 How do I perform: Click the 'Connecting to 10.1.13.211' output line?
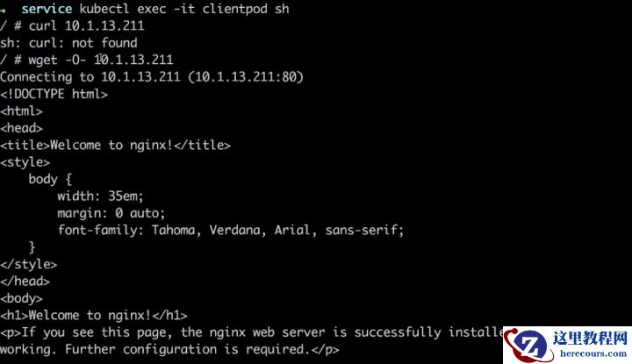click(x=151, y=76)
